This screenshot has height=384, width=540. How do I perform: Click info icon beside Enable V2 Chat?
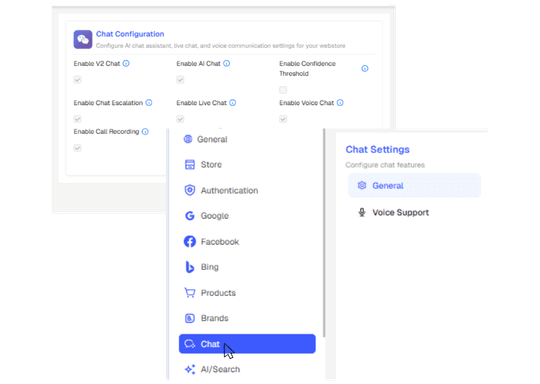point(126,63)
